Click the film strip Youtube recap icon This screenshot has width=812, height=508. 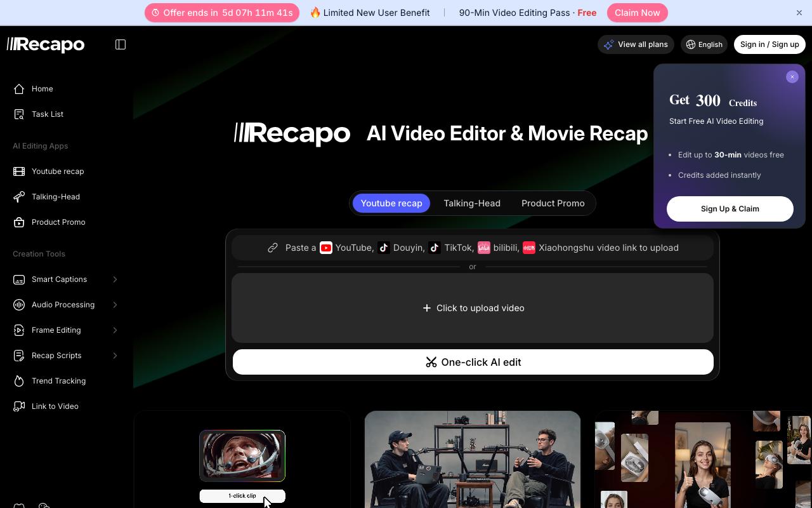[19, 171]
